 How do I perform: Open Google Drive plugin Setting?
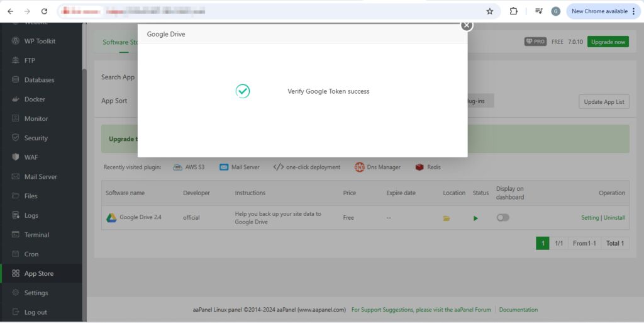589,218
